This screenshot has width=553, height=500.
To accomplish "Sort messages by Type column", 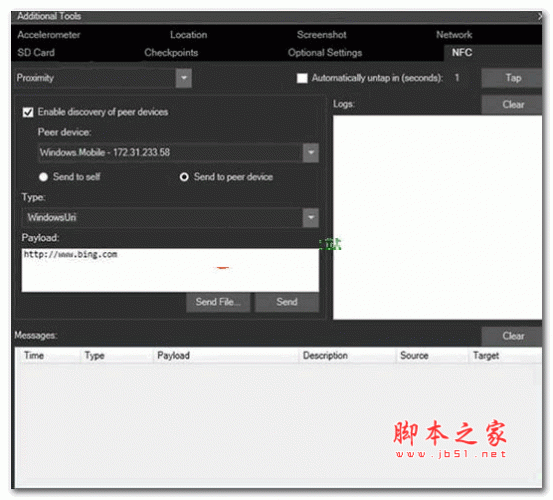I will (117, 355).
